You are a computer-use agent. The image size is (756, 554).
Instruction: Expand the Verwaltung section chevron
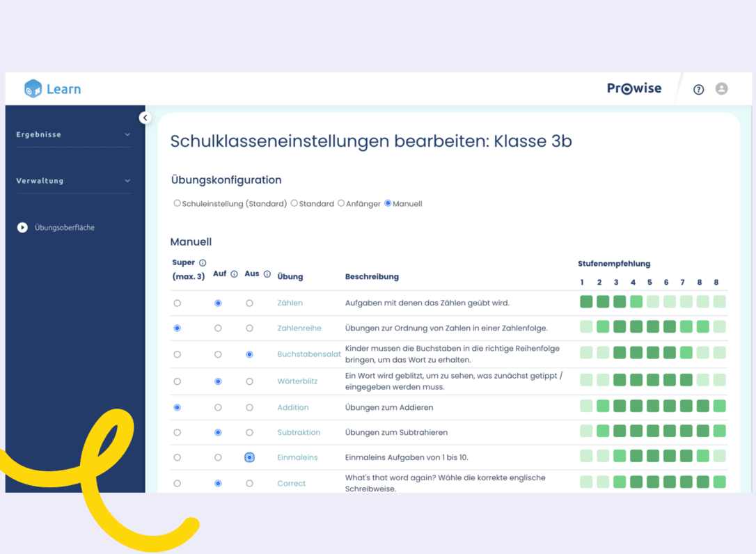coord(127,182)
